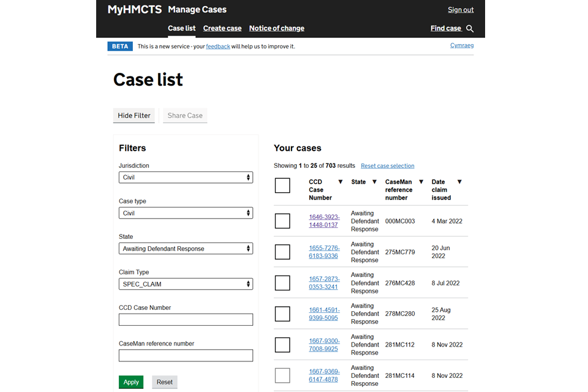Click the CCD Case Number input field

coord(186,320)
